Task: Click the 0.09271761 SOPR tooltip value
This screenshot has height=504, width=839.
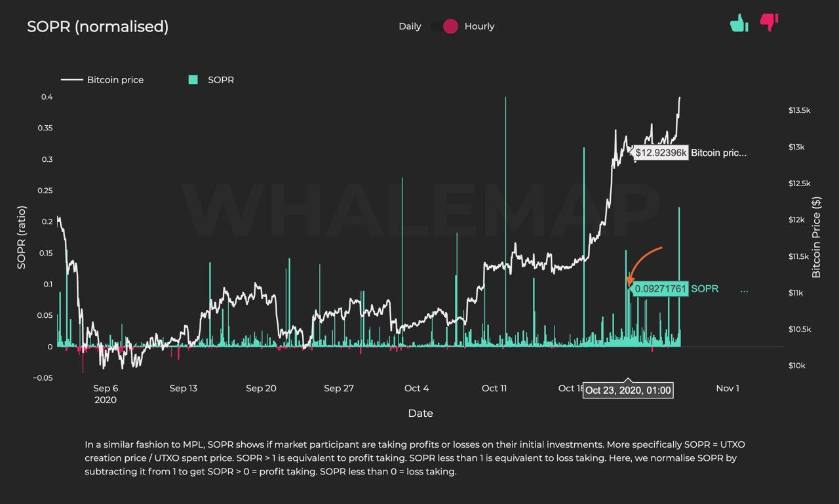Action: (661, 289)
